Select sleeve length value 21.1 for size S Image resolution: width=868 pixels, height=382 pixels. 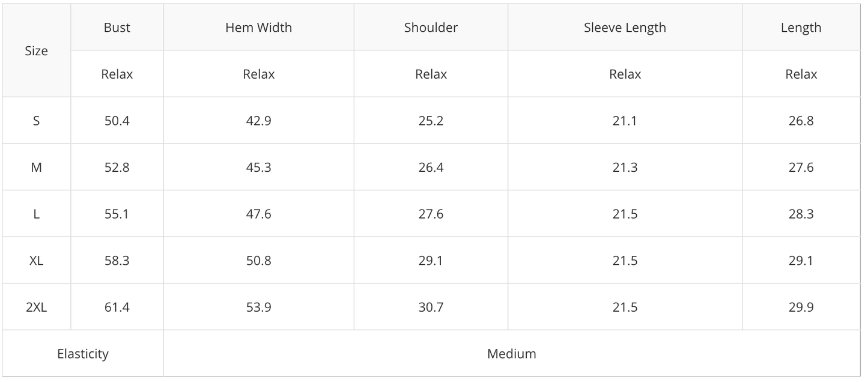pyautogui.click(x=625, y=121)
